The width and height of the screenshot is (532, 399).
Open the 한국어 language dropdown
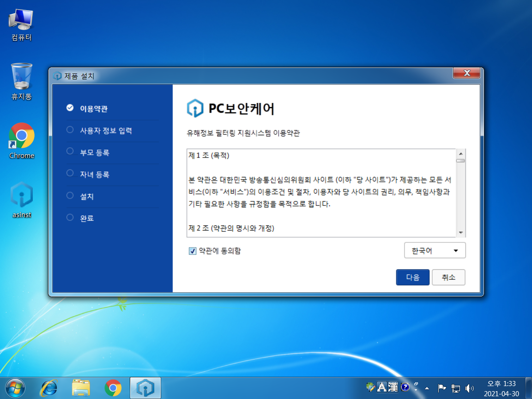[435, 250]
